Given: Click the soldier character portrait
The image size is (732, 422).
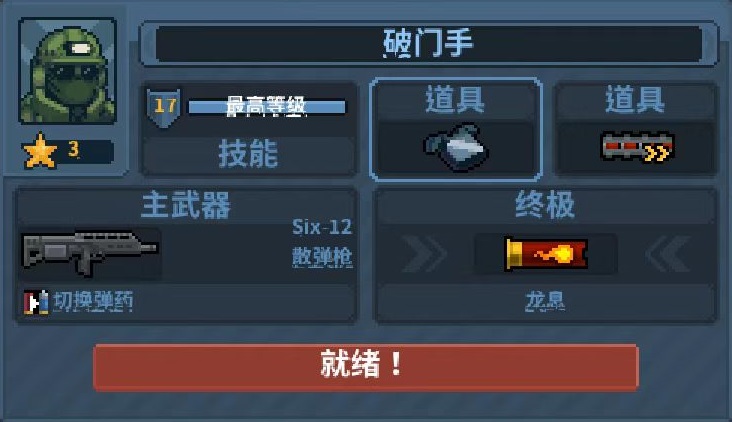Looking at the screenshot, I should pos(68,71).
